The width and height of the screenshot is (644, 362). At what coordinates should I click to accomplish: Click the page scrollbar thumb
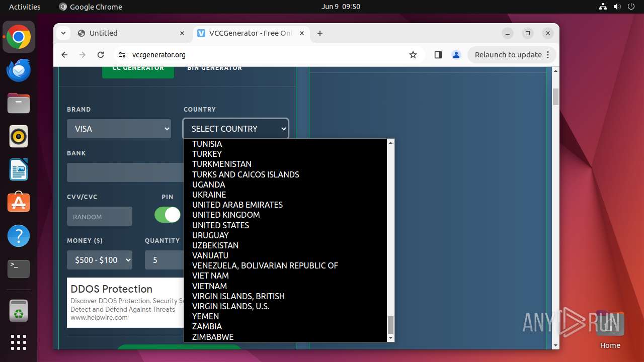pyautogui.click(x=555, y=97)
